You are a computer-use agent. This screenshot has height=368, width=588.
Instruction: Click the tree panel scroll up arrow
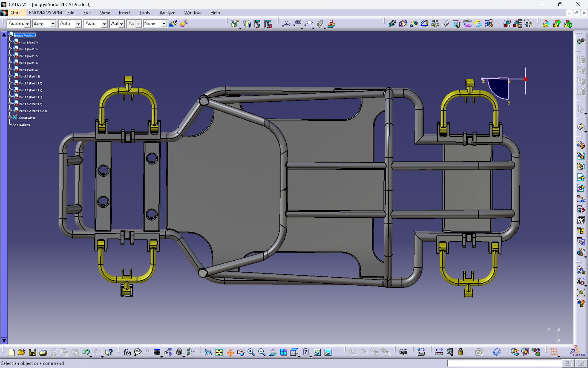(x=4, y=35)
